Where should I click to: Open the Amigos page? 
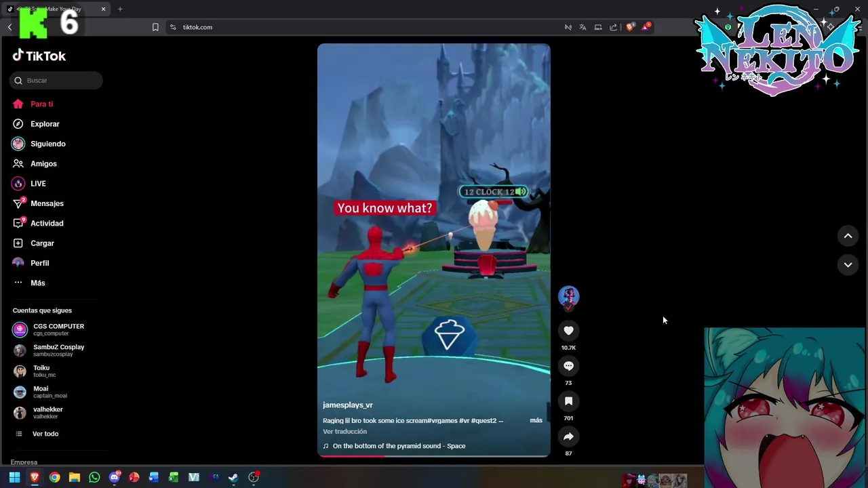35,163
